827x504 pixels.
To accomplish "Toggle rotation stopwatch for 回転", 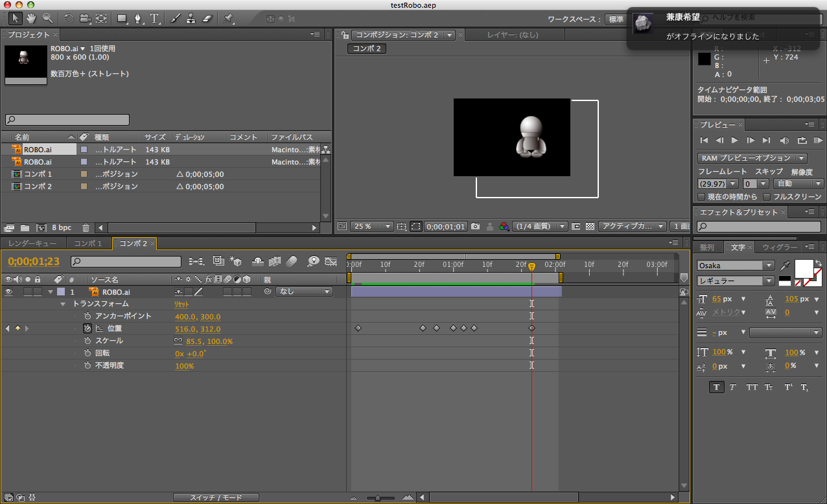I will [x=87, y=354].
